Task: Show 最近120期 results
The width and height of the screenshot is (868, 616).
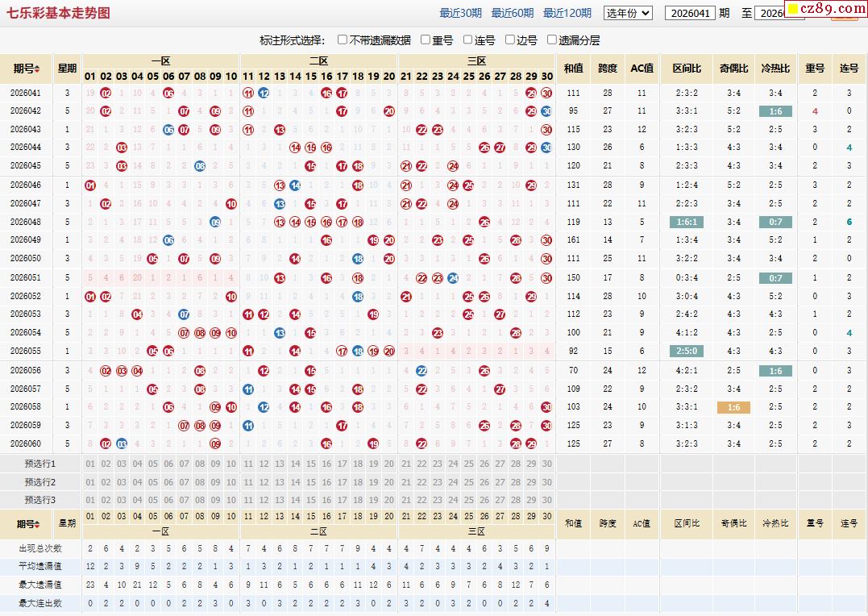Action: [x=567, y=13]
